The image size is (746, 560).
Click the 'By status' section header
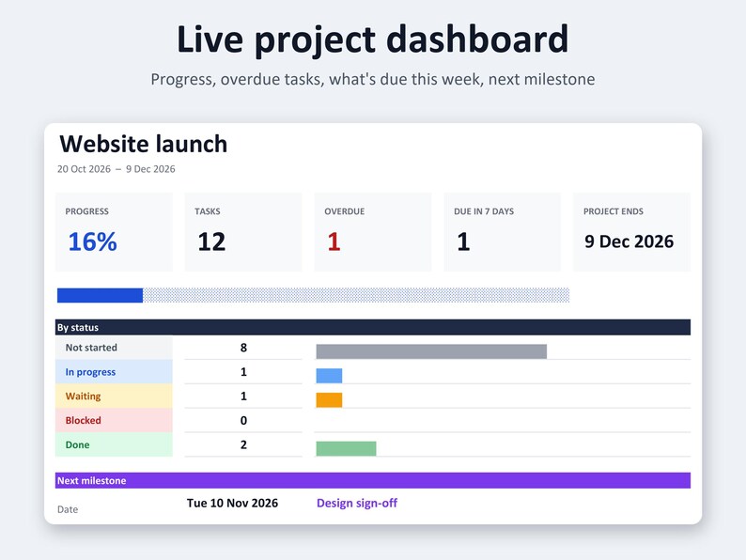pos(372,327)
